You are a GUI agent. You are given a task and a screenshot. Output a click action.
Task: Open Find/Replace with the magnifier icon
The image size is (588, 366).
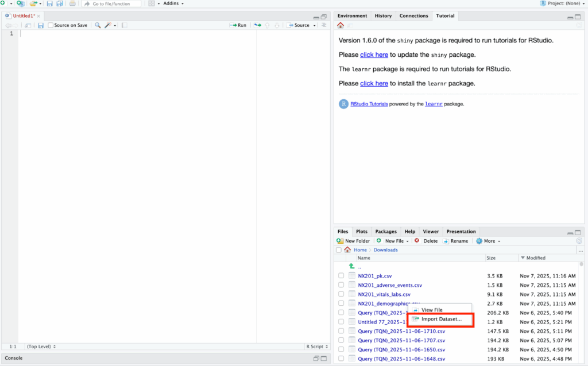click(x=98, y=25)
